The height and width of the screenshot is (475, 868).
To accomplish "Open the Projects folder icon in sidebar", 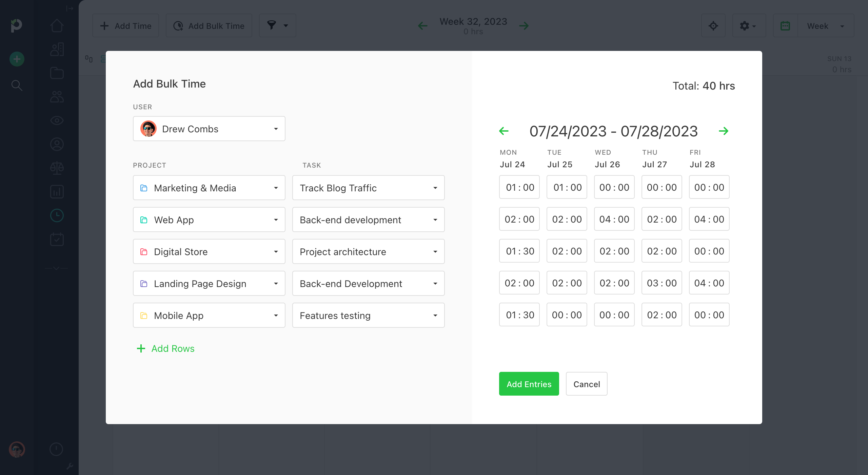I will [57, 73].
